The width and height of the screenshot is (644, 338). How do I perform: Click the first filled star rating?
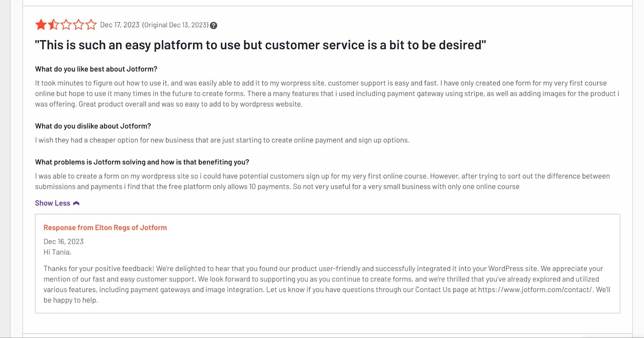coord(41,25)
